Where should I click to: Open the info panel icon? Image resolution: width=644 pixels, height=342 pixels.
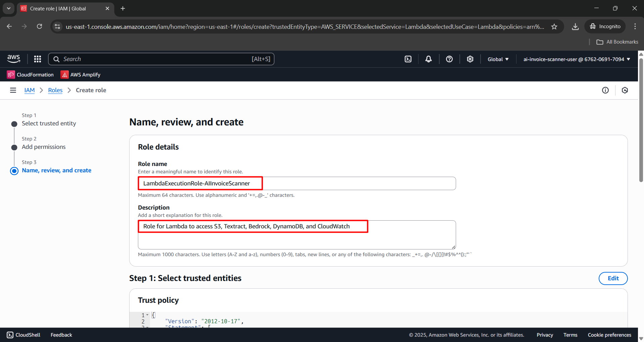click(x=605, y=90)
